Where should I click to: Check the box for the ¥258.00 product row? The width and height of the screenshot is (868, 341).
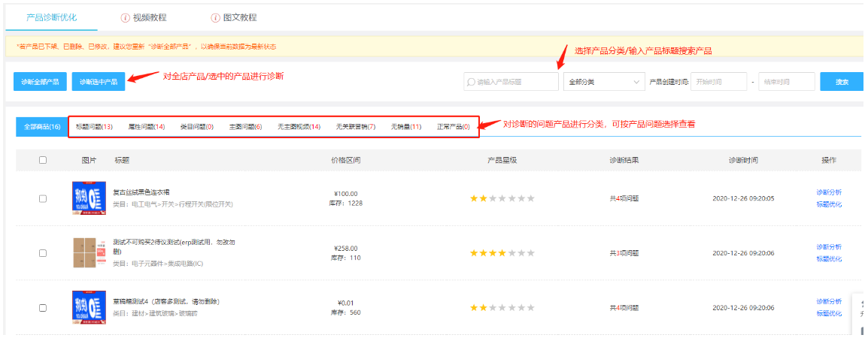pyautogui.click(x=43, y=252)
